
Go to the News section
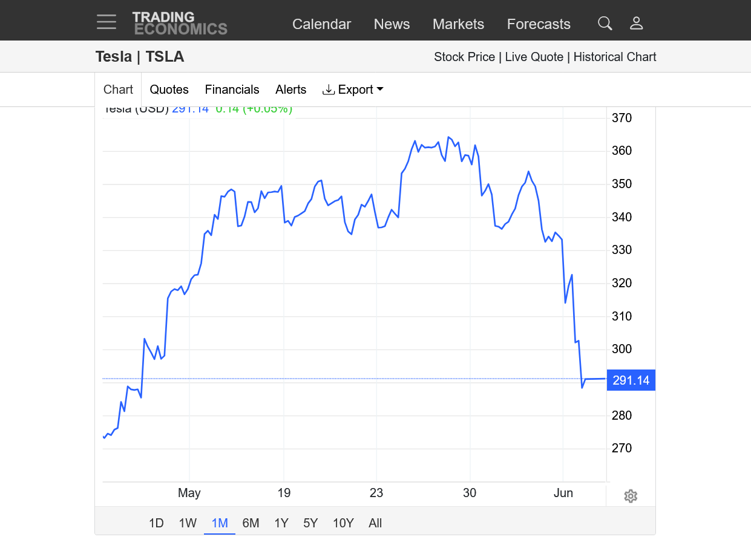coord(392,24)
